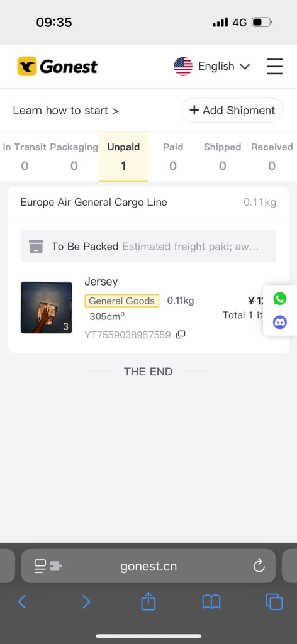Open the Learn how to start link
The height and width of the screenshot is (644, 297).
click(65, 111)
